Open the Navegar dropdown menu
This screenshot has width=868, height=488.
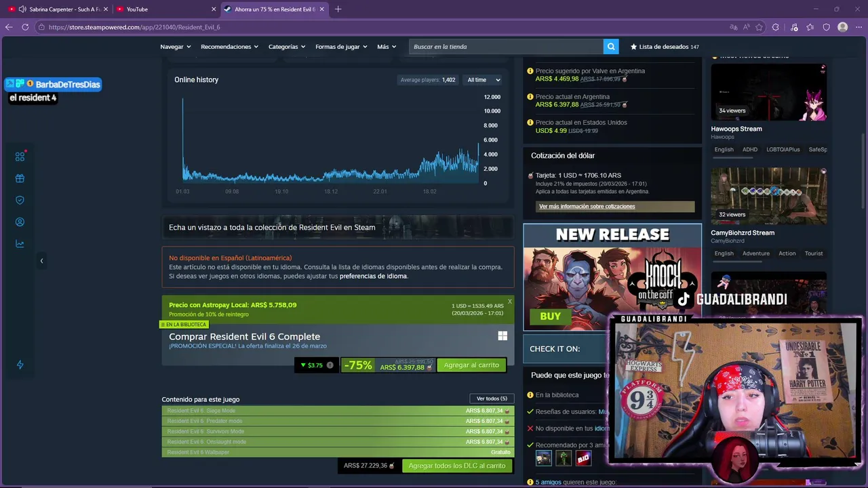coord(175,47)
